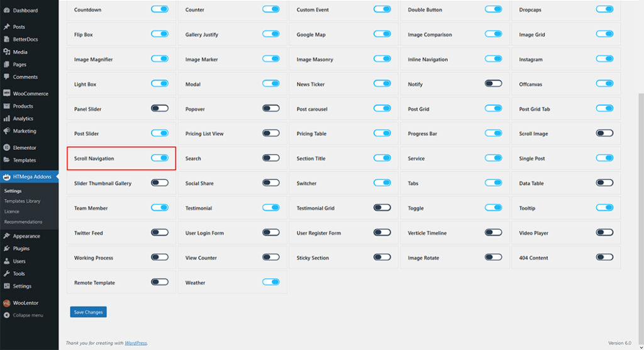
Task: Click the Elementor icon
Action: (x=6, y=147)
